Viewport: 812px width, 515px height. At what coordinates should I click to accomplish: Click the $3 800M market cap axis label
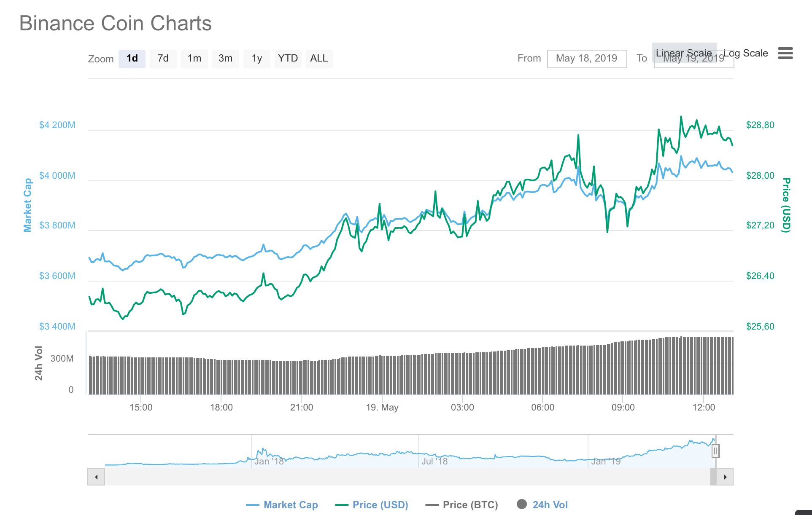(x=57, y=225)
